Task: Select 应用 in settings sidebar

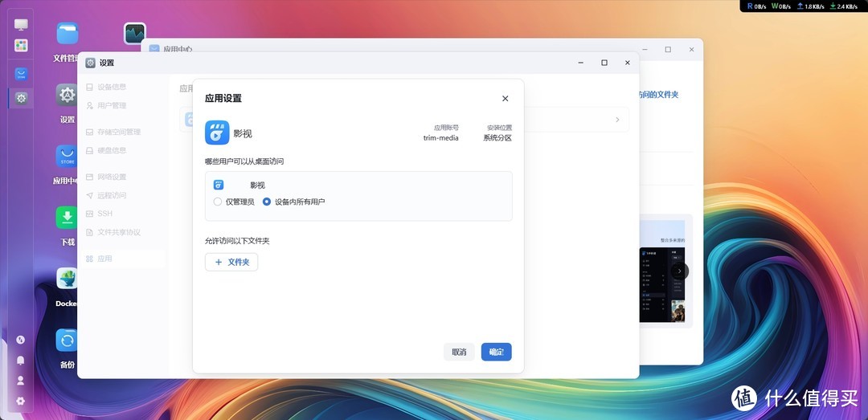Action: (x=123, y=259)
